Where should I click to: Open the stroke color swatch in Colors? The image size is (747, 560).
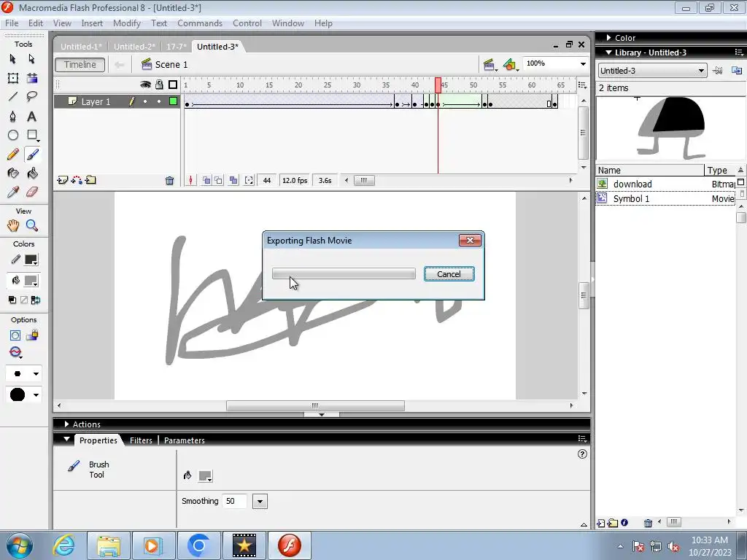click(31, 260)
